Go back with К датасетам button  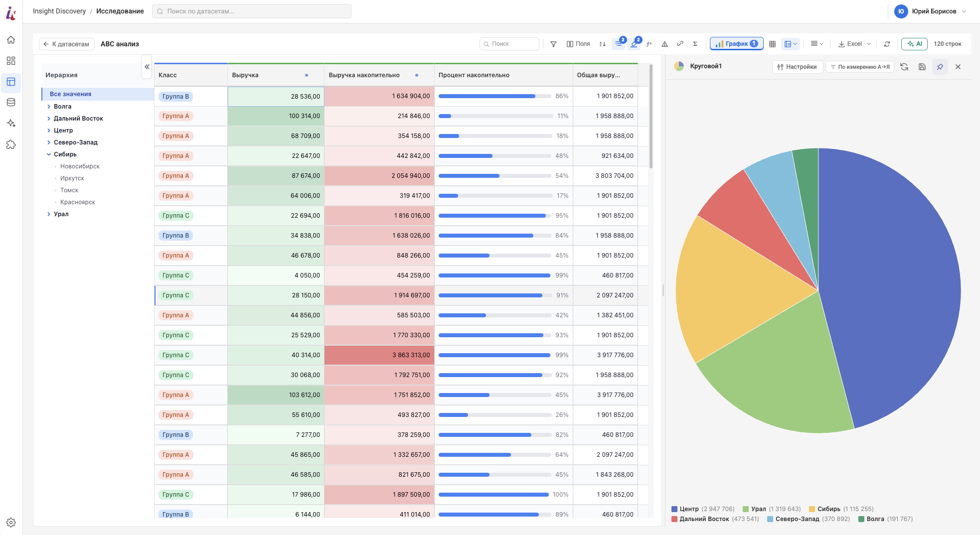(67, 44)
